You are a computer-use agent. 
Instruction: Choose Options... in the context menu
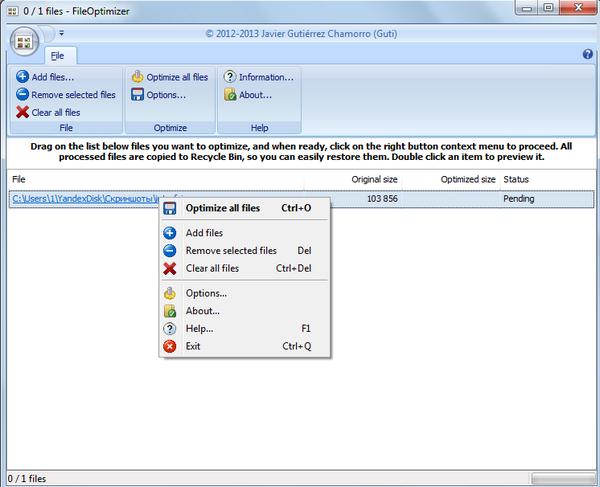coord(245,293)
